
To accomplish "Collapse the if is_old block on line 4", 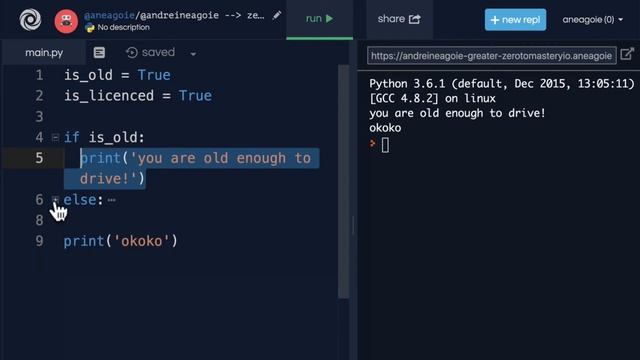I will point(55,138).
